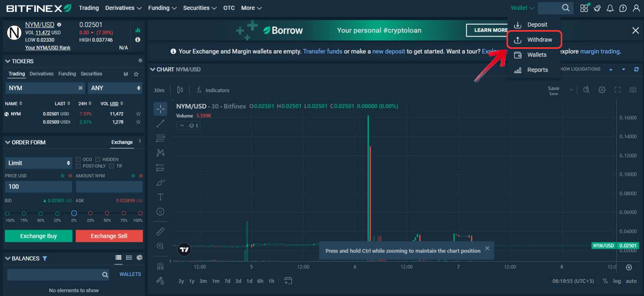Tick the TIF checkbox
Image resolution: width=644 pixels, height=296 pixels.
(x=111, y=166)
